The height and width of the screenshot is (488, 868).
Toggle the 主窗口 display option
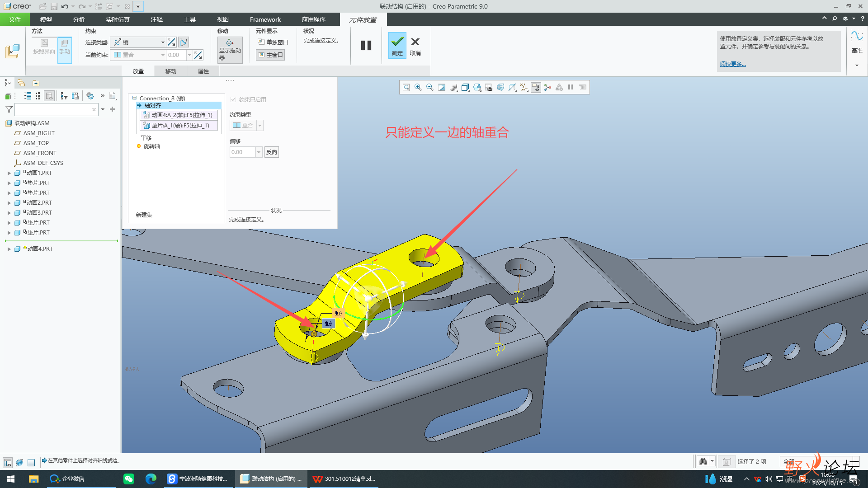[271, 55]
